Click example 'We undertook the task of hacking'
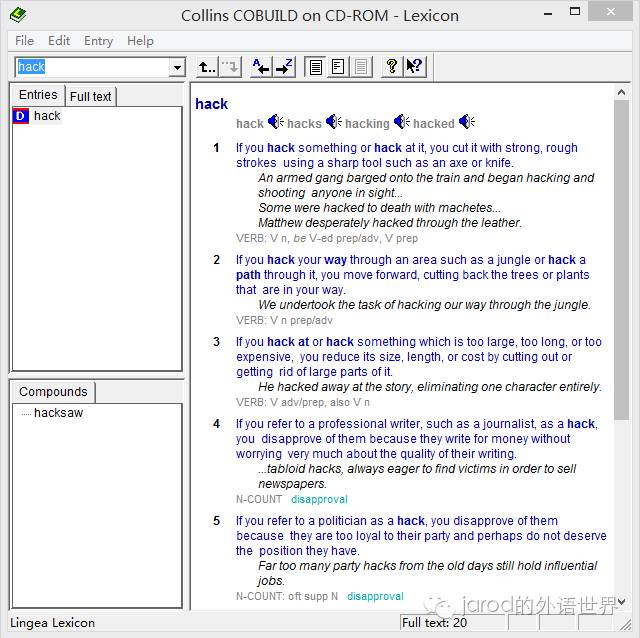Viewport: 640px width, 638px height. pyautogui.click(x=424, y=305)
